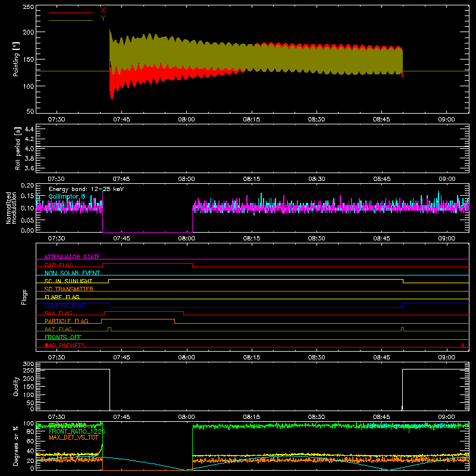
Task: Click the 09:00 tick under the Pointing plot
Action: (x=447, y=120)
